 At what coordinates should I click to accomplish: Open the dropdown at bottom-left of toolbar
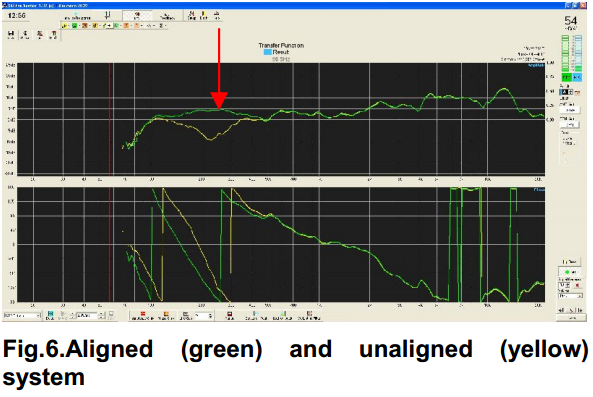[22, 315]
